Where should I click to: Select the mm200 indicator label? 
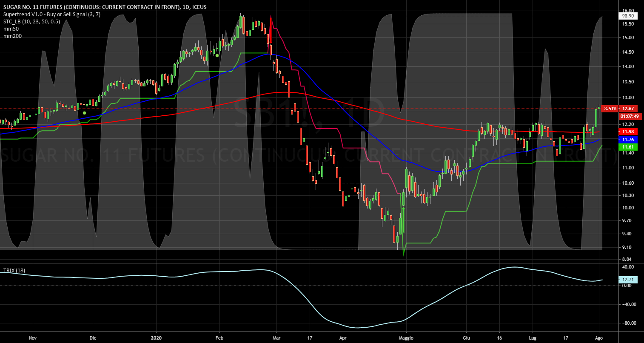coord(12,36)
